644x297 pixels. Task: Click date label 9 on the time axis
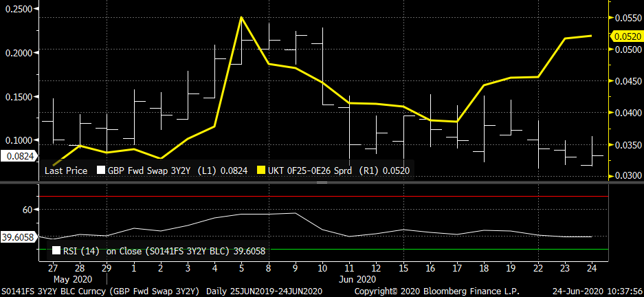[296, 268]
